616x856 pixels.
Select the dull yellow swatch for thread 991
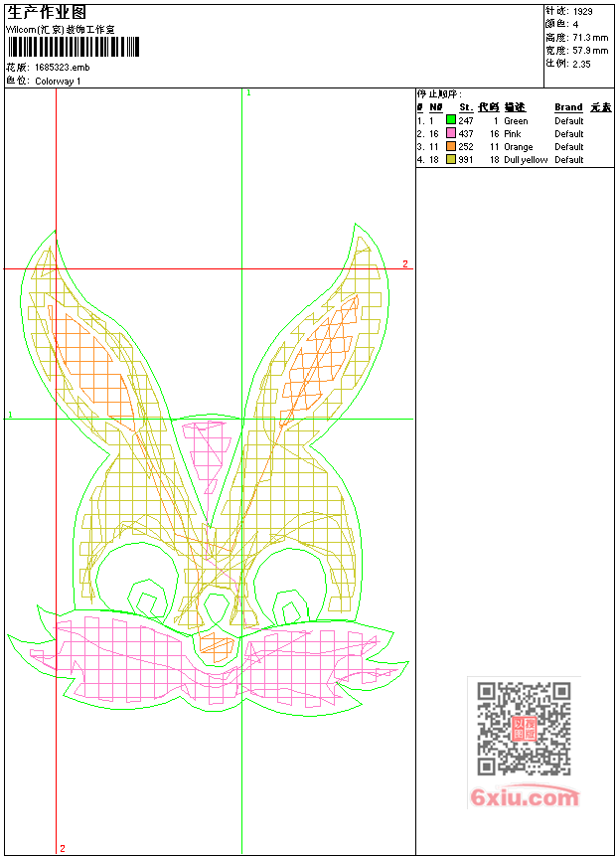point(451,159)
